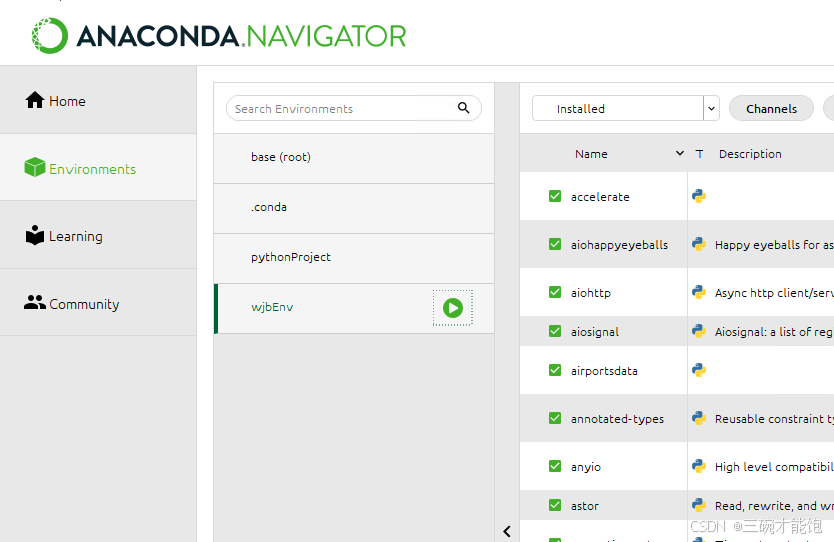This screenshot has height=542, width=834.
Task: Click the aiohappyeyeballs package name
Action: point(619,245)
